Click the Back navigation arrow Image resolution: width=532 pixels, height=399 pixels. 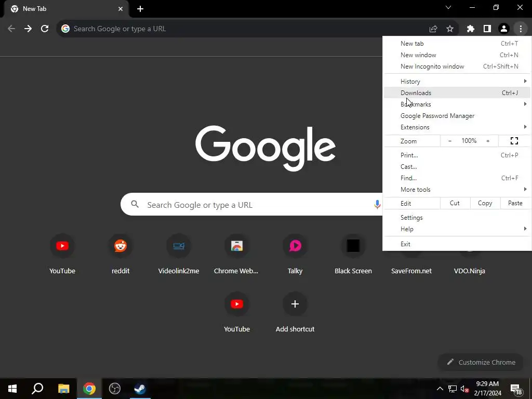11,29
